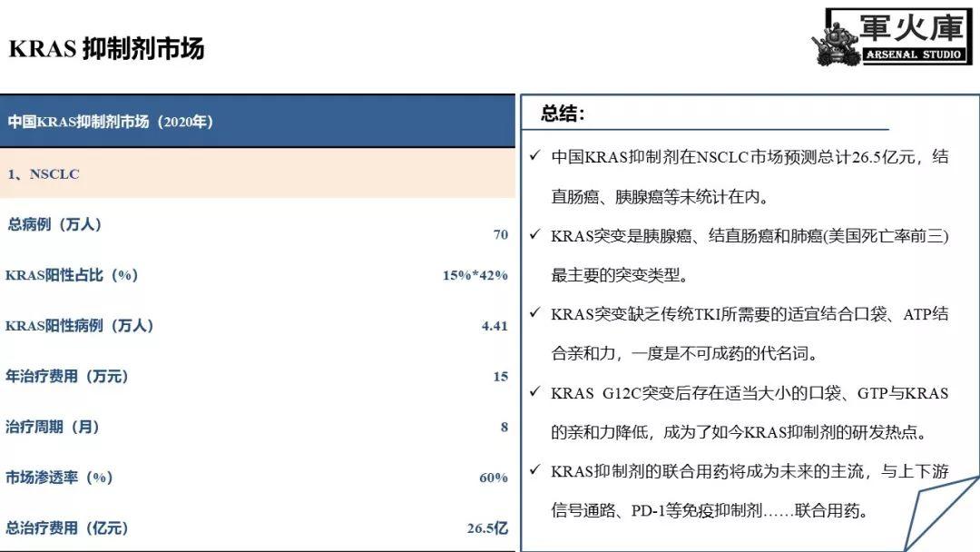Screen dimensions: 980x552
Task: Click the checkmark beside the 缺乏传统TKI bullet
Action: [535, 314]
